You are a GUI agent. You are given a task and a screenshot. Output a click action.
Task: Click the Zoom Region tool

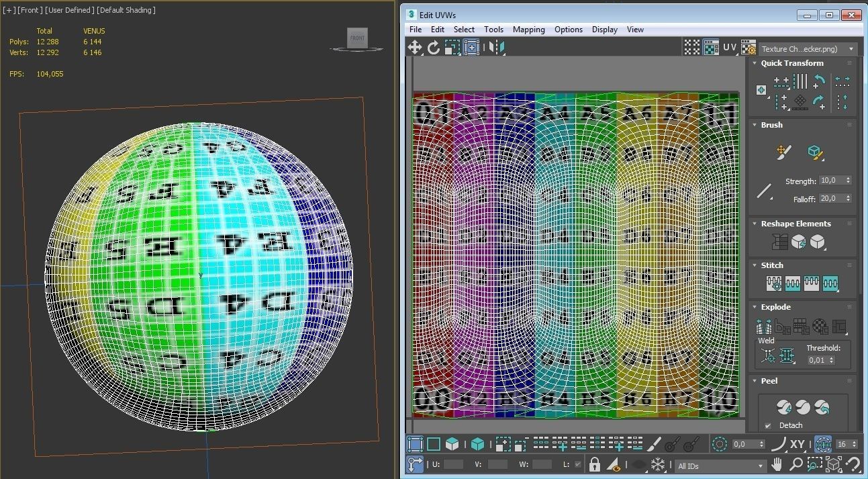coord(815,464)
